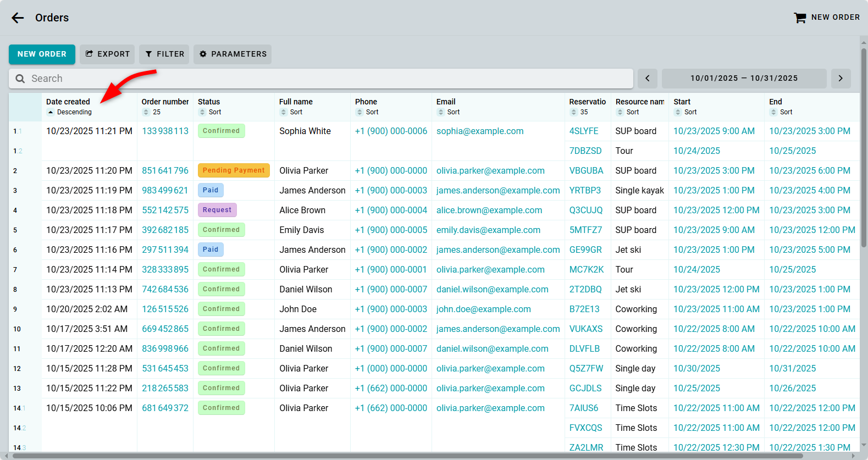Advance to next date range with right chevron
The image size is (868, 460).
(841, 79)
